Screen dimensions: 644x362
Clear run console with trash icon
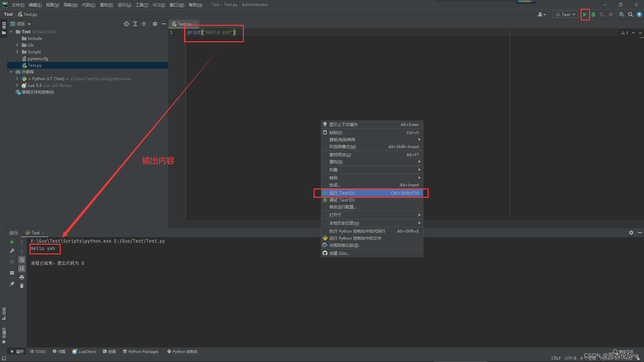(x=22, y=286)
